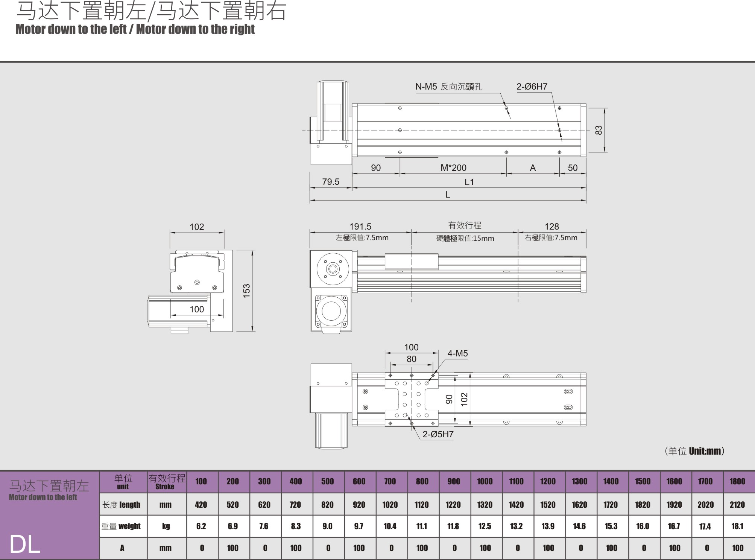Select the '左極限值:7.5mm' note
The height and width of the screenshot is (560, 755).
coord(362,238)
